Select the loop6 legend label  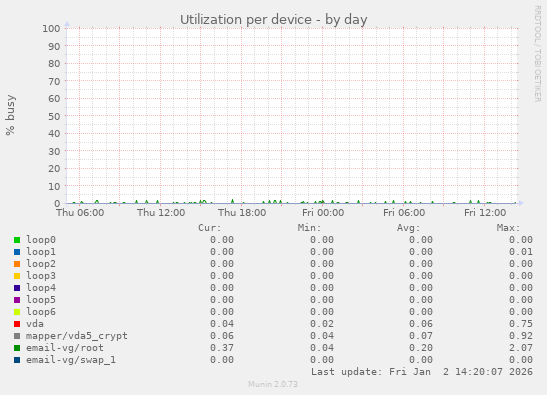41,312
